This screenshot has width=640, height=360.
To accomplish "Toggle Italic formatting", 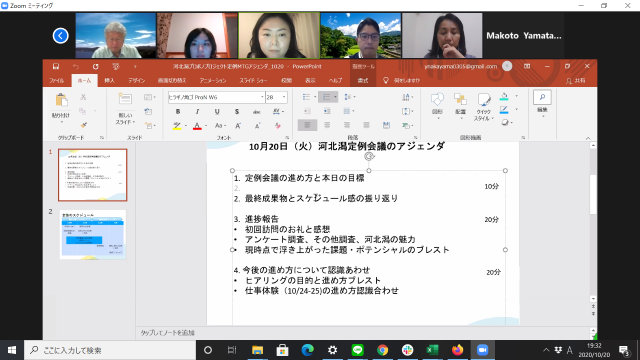I will pyautogui.click(x=197, y=111).
